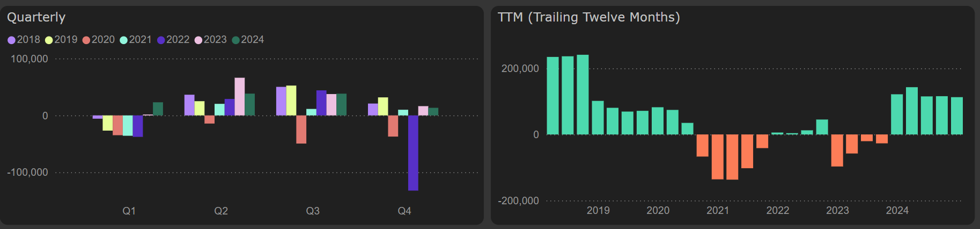The width and height of the screenshot is (980, 229).
Task: Click the Quarterly chart title
Action: pyautogui.click(x=36, y=17)
